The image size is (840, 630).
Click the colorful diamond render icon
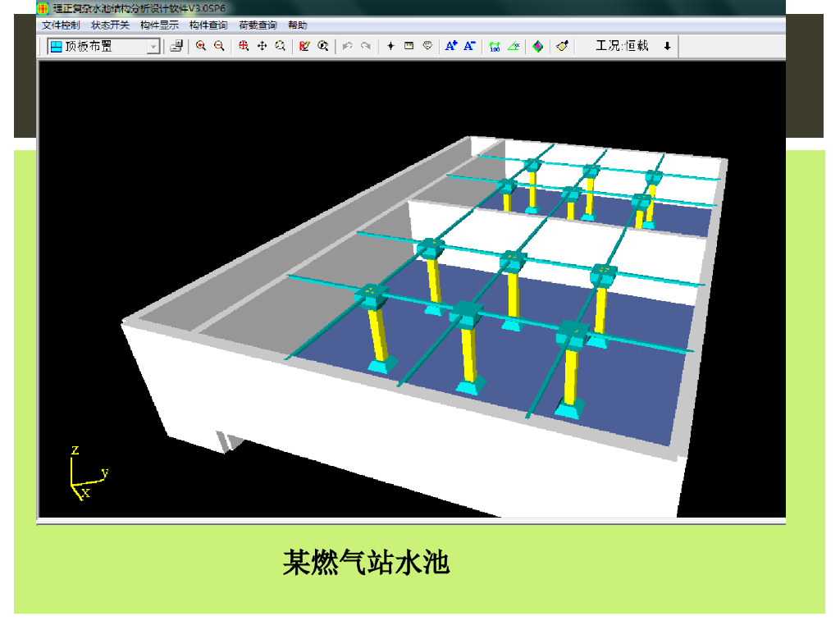point(538,47)
